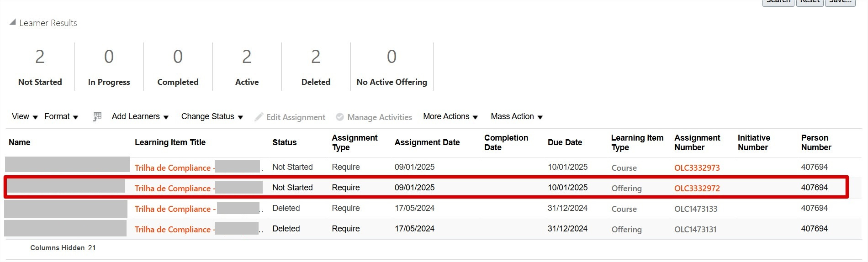Sort by the Assignment Date column header

coord(427,142)
